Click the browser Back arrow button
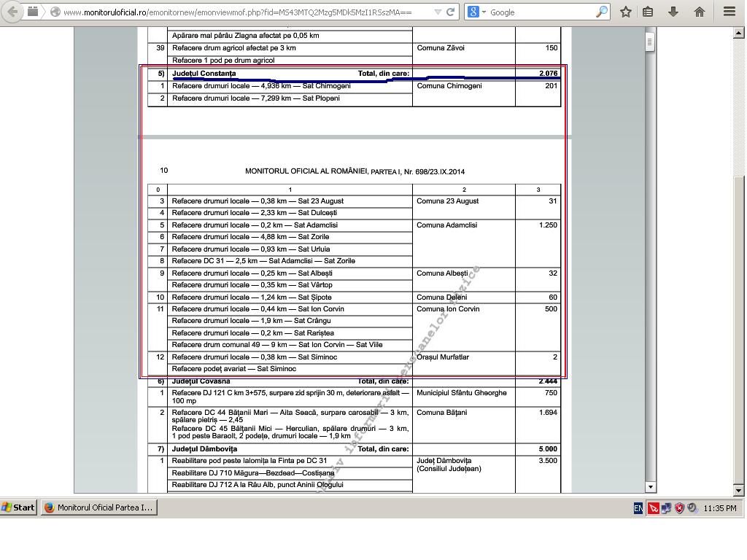Screen dimensions: 747x560 (x=12, y=12)
